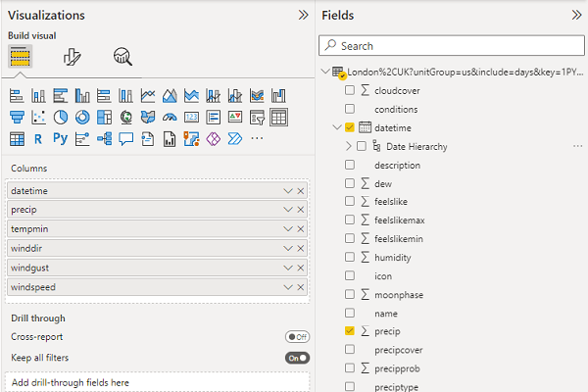Insert a Python visual

point(61,139)
